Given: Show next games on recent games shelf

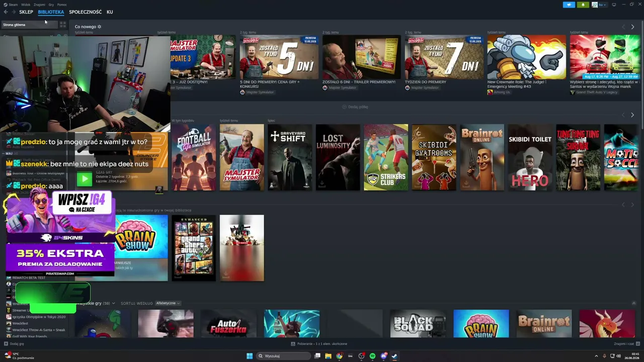Looking at the screenshot, I should [x=632, y=115].
